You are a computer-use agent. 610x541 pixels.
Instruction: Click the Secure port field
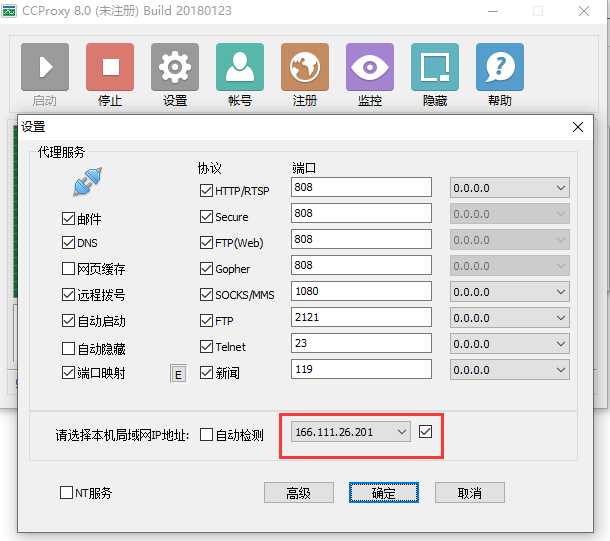361,213
